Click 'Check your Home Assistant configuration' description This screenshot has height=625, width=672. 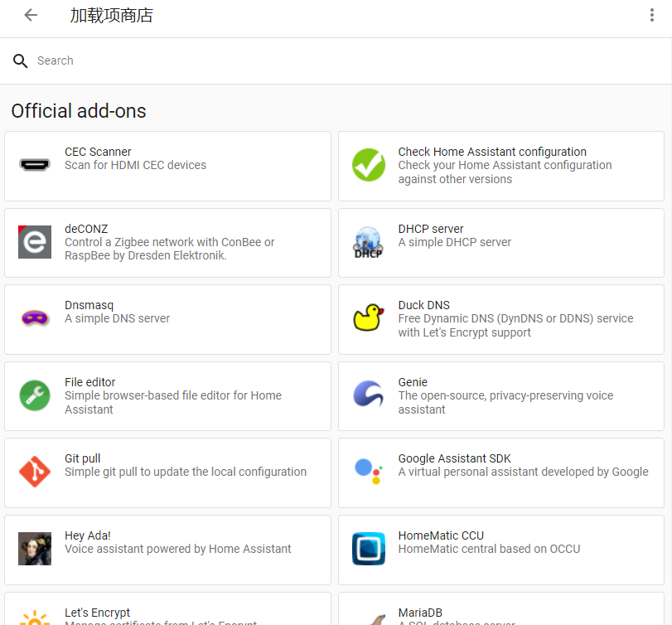tap(505, 172)
